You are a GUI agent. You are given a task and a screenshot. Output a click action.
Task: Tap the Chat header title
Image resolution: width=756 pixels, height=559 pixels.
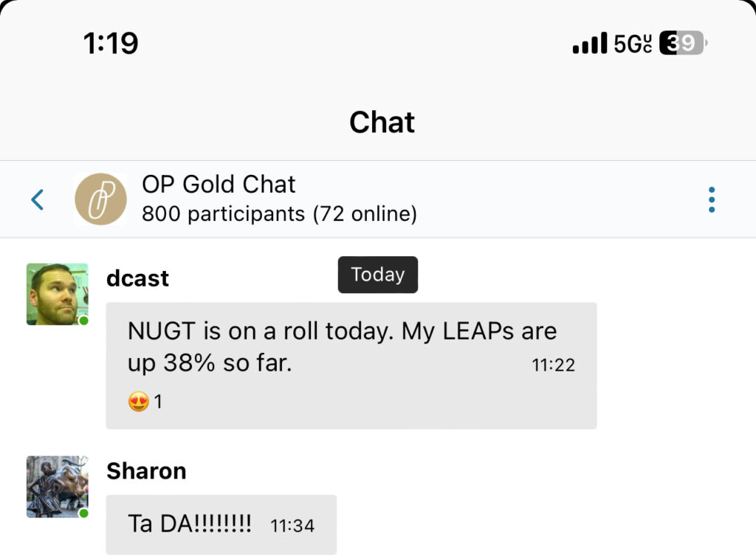click(x=382, y=122)
